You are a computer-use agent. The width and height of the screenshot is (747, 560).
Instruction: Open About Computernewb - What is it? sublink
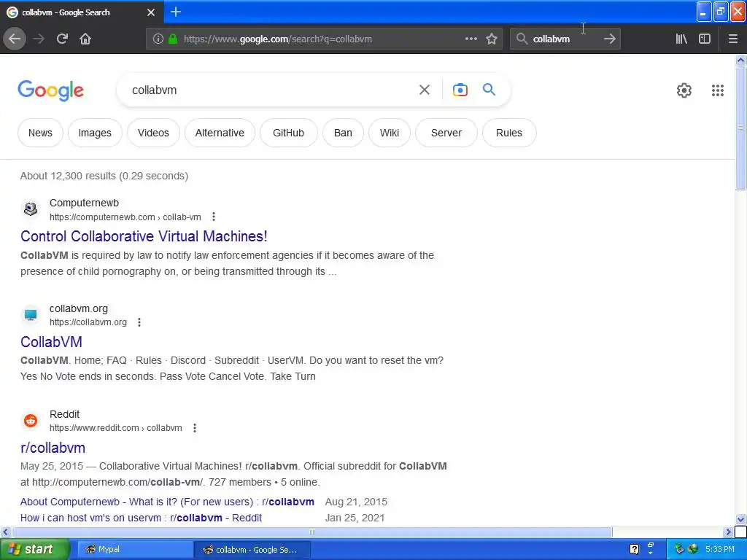(167, 502)
